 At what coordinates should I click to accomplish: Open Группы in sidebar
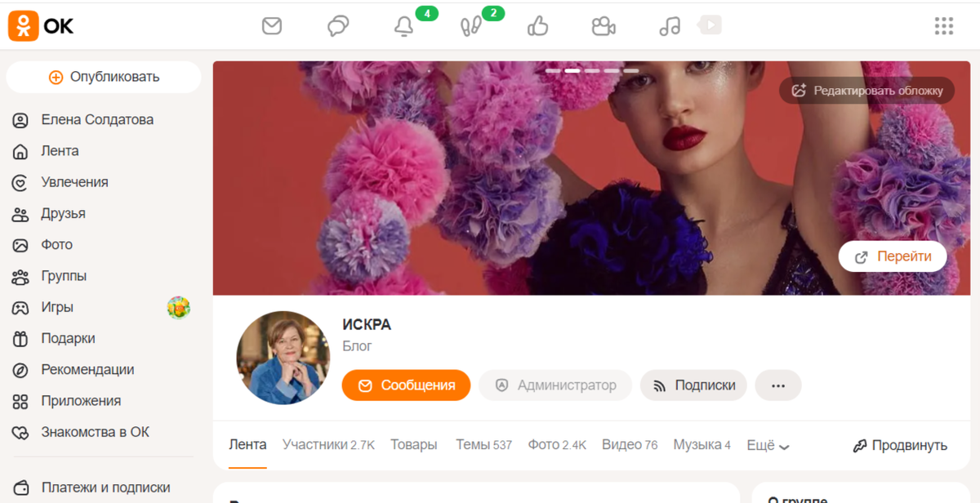(64, 276)
